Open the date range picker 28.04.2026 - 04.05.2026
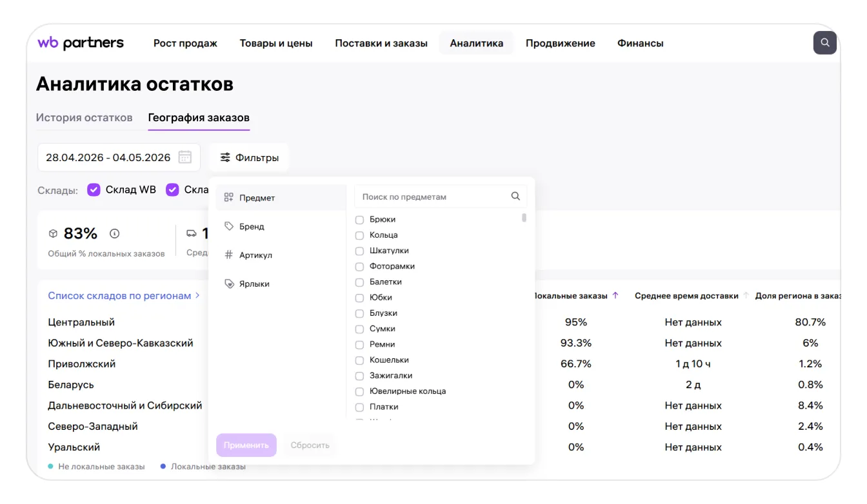The height and width of the screenshot is (504, 867). point(119,157)
